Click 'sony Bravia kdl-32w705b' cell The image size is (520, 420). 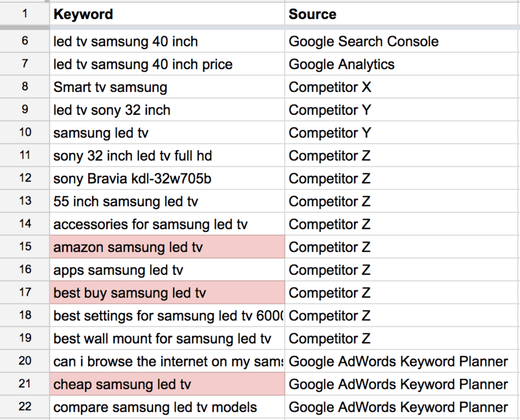(x=167, y=178)
